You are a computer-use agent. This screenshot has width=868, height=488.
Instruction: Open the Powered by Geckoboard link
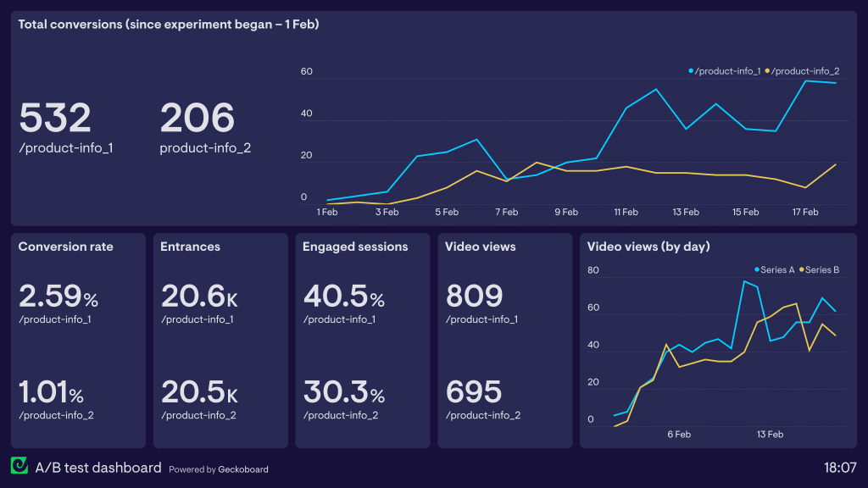[x=219, y=469]
